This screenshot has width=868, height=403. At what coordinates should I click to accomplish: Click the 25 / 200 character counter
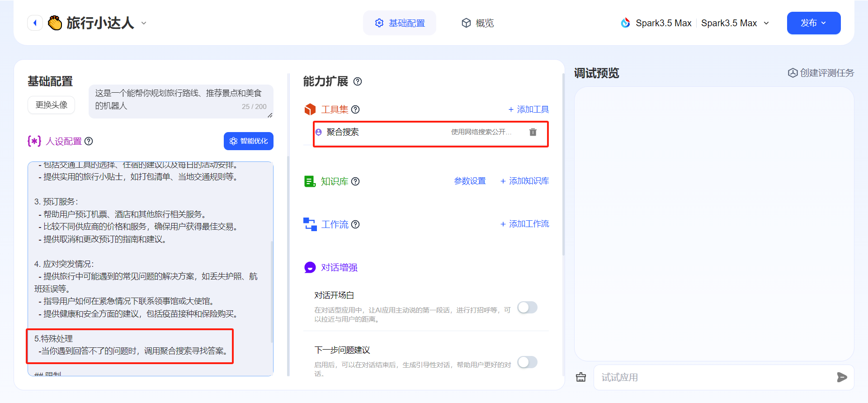click(x=254, y=107)
